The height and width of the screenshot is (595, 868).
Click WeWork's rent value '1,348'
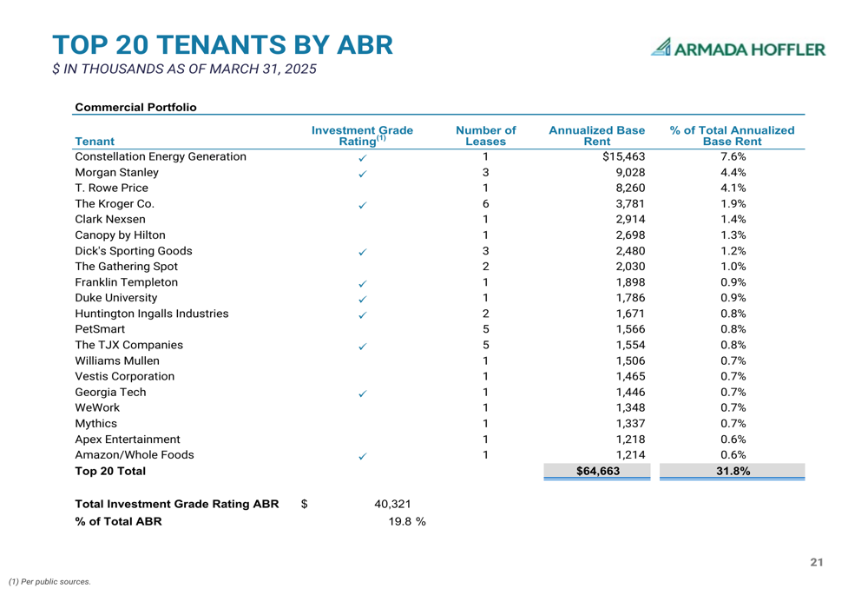point(630,407)
